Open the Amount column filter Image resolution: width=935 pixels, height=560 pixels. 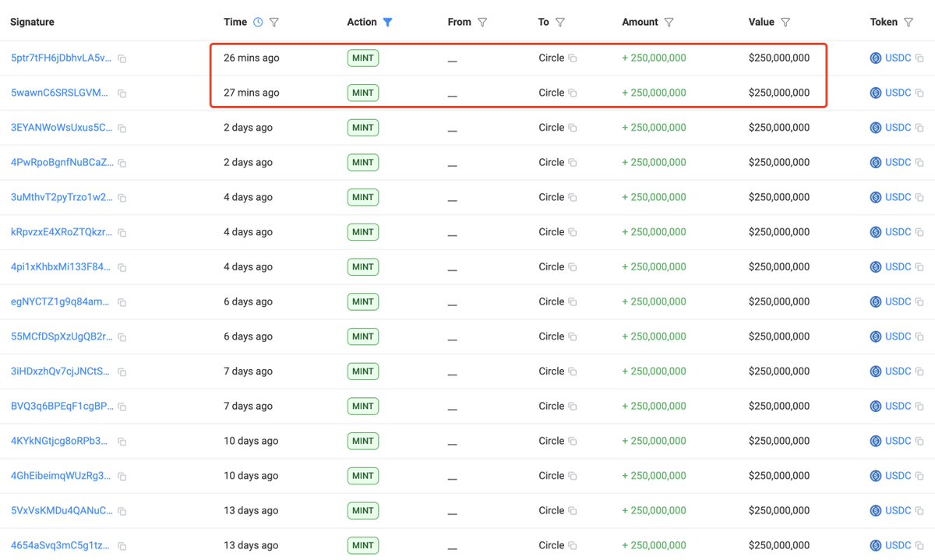click(x=669, y=23)
